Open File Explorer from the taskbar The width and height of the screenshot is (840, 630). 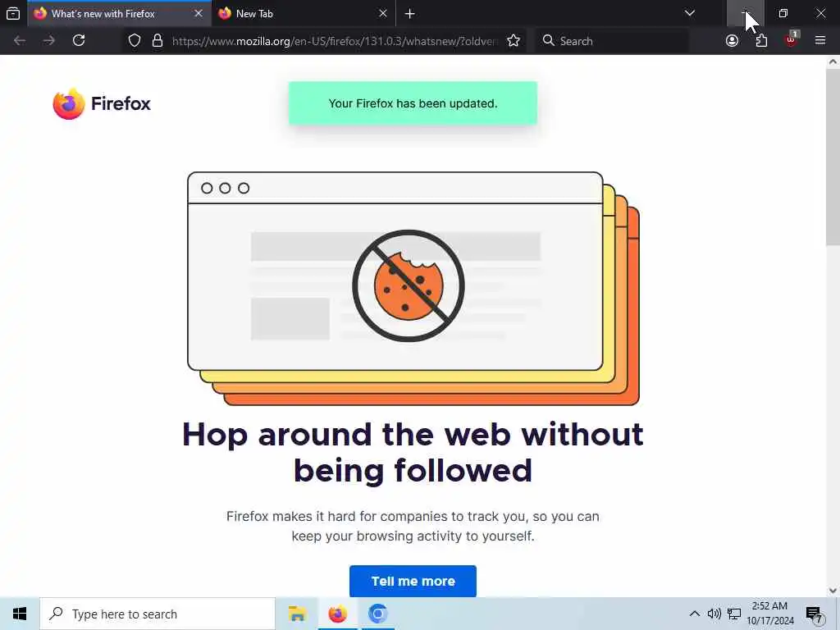tap(297, 614)
